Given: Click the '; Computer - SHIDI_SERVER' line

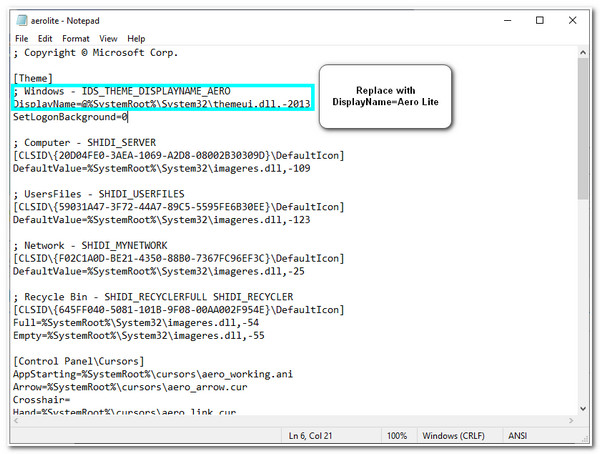Looking at the screenshot, I should [85, 143].
